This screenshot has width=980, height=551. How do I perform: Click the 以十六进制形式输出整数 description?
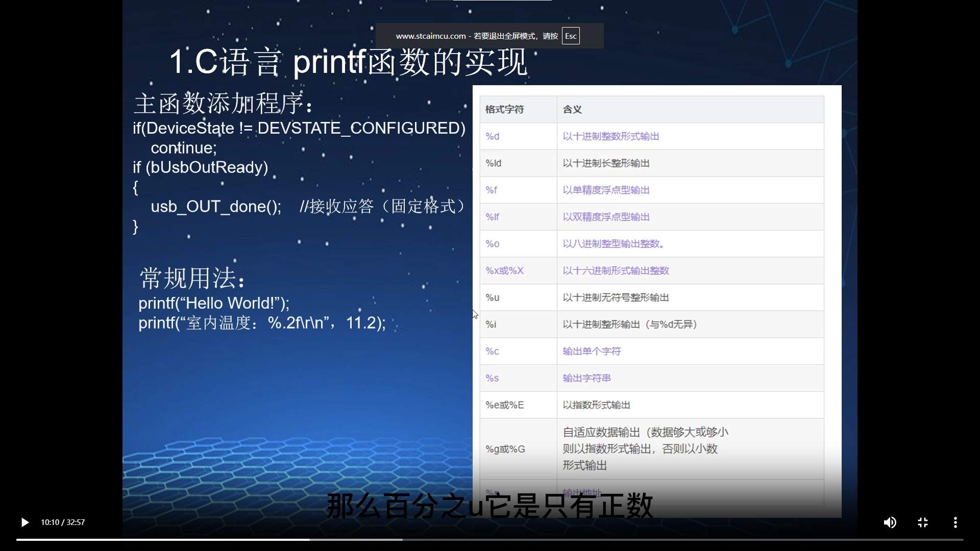pos(616,270)
